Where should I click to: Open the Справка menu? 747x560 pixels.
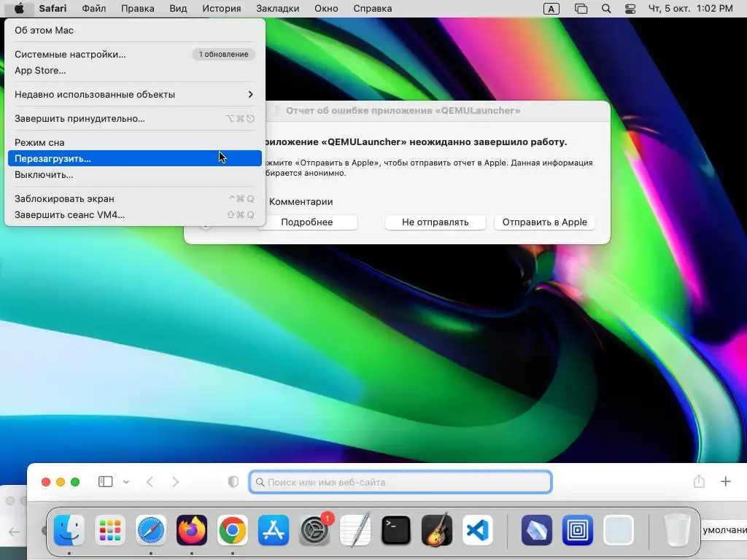point(373,9)
